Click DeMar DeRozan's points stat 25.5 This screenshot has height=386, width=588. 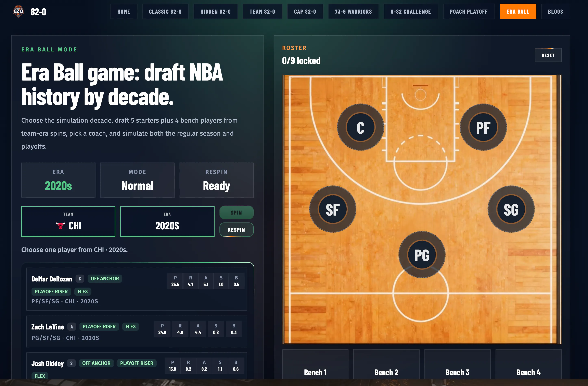pos(175,281)
